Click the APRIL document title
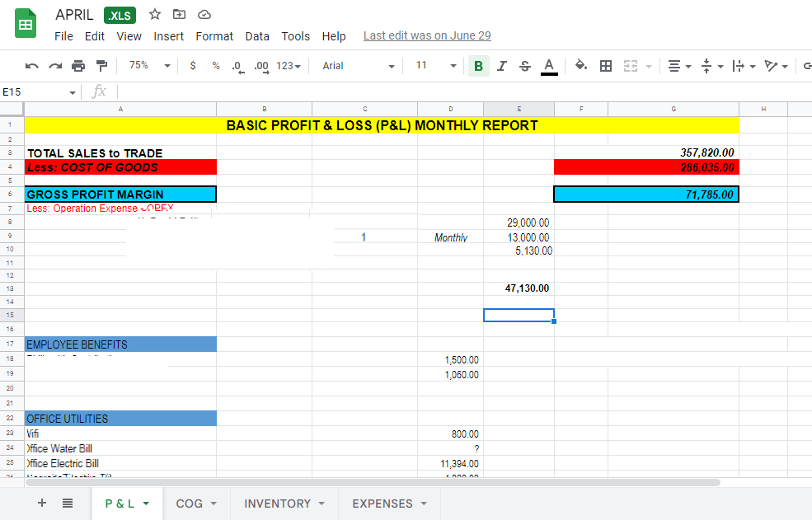 click(x=74, y=15)
